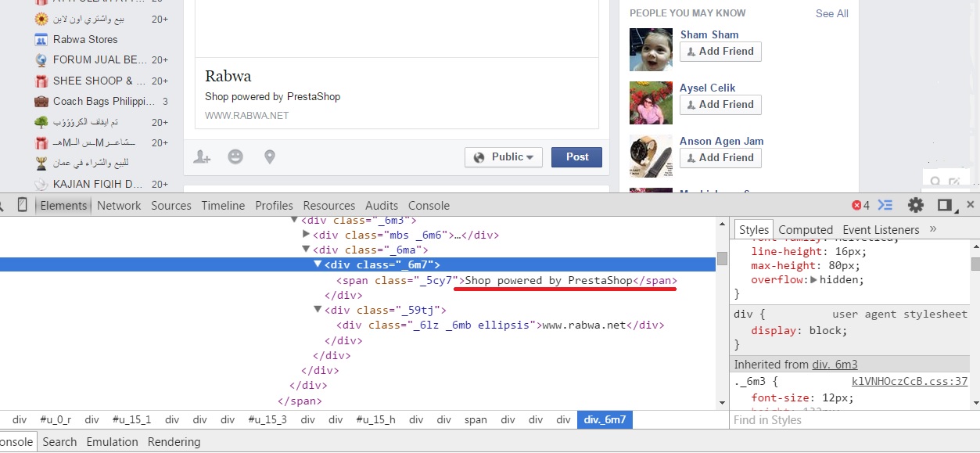Click Sham Sham name link
Screen dimensions: 980x453
point(709,34)
